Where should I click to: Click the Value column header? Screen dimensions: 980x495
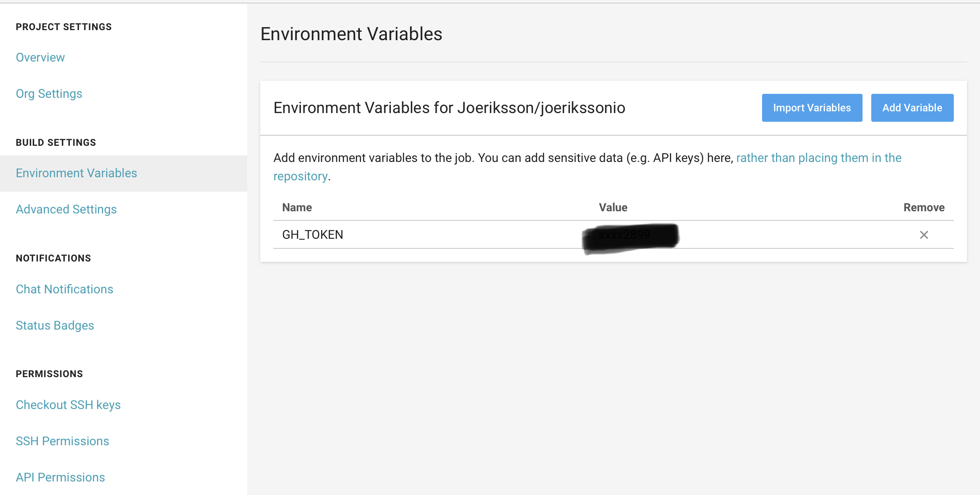[x=613, y=207]
